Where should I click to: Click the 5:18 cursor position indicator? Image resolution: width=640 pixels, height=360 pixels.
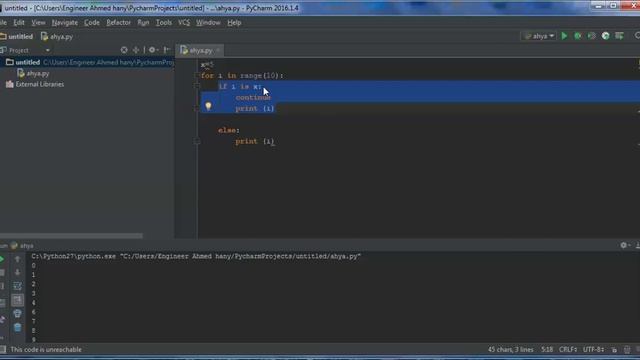coord(547,350)
